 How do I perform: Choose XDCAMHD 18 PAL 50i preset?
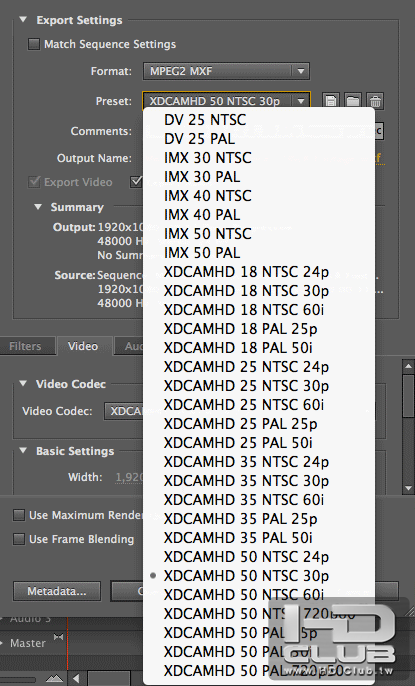tap(259, 348)
